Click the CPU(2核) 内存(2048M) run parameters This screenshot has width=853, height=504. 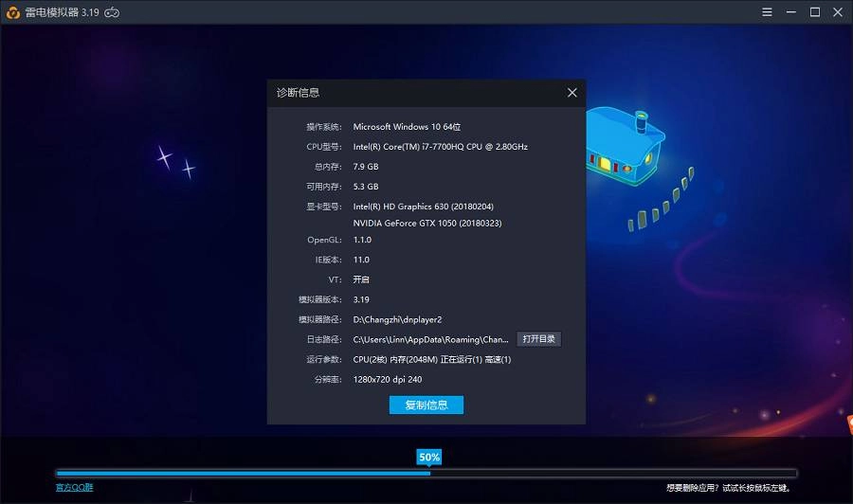pyautogui.click(x=432, y=359)
